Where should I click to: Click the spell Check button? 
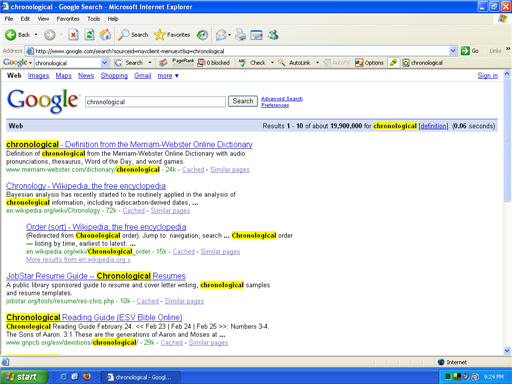click(x=252, y=63)
